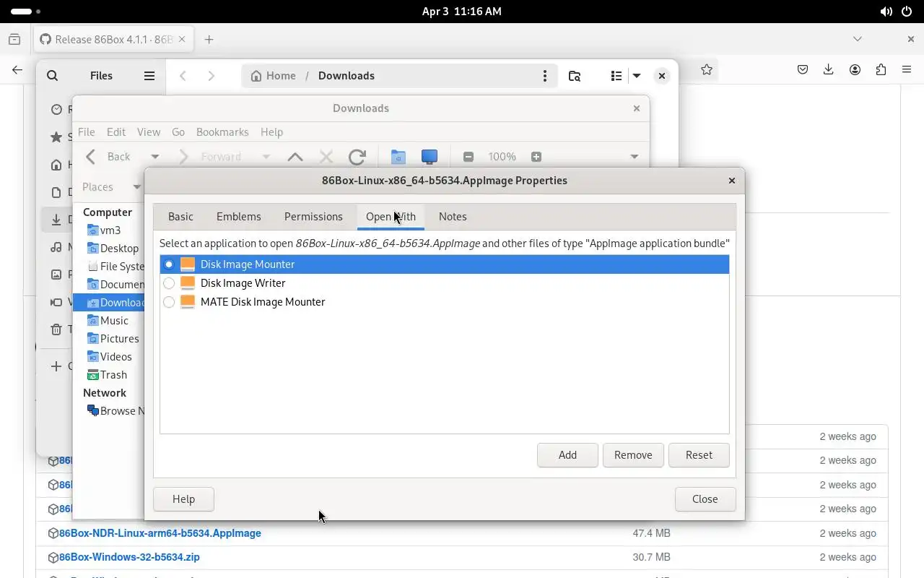This screenshot has width=924, height=578.
Task: Open the Back history dropdown arrow
Action: click(154, 157)
